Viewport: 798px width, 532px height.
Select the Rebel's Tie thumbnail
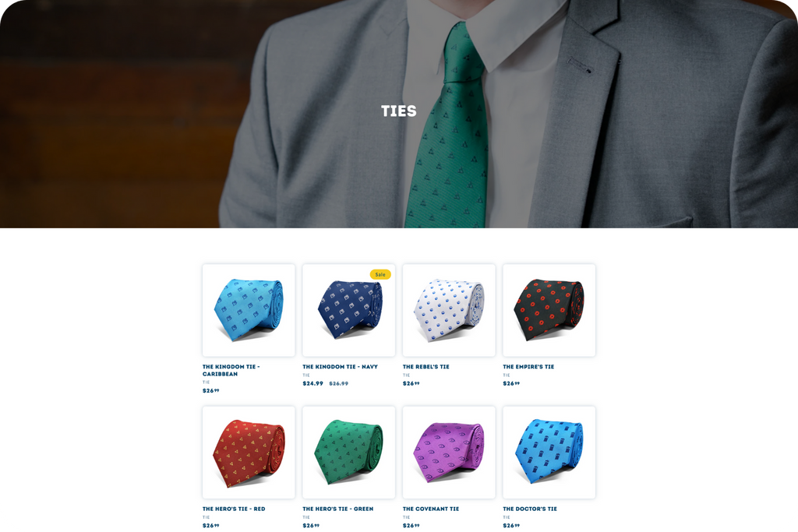[x=449, y=310]
